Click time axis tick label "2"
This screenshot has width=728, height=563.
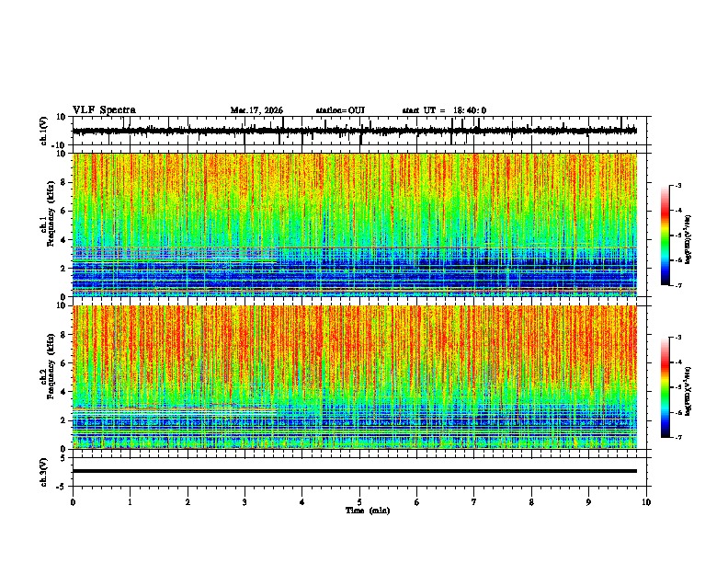pyautogui.click(x=188, y=502)
